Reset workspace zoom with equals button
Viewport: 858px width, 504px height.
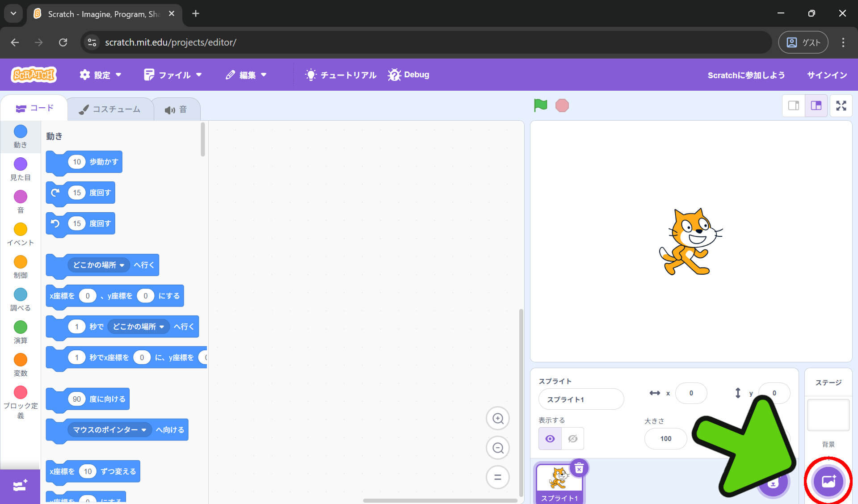[x=498, y=477]
